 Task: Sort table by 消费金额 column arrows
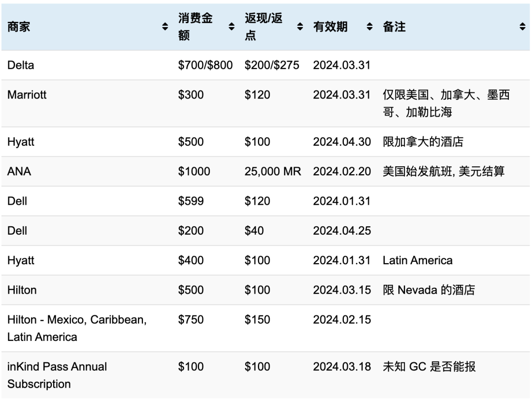232,27
